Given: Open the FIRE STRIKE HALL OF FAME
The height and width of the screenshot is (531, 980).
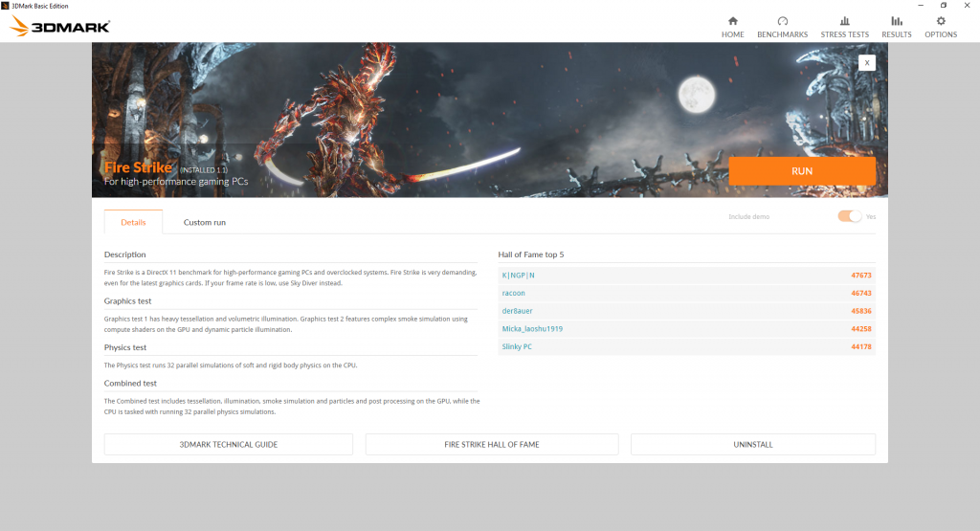Looking at the screenshot, I should pos(492,444).
